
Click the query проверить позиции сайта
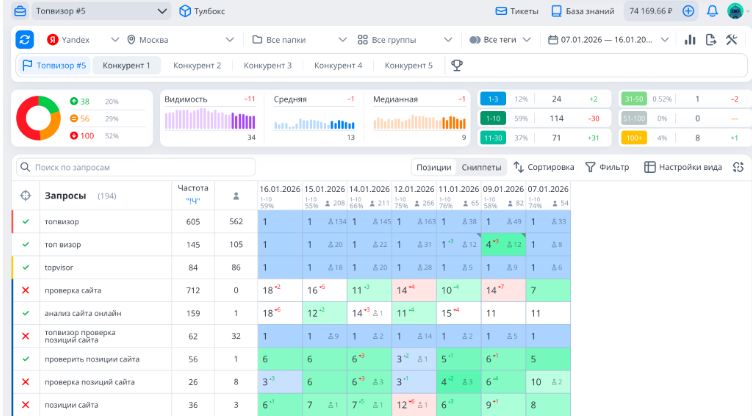click(x=92, y=359)
